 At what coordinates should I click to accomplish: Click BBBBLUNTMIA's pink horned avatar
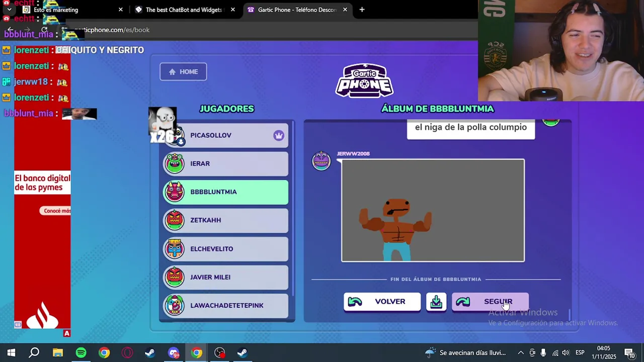tap(175, 192)
